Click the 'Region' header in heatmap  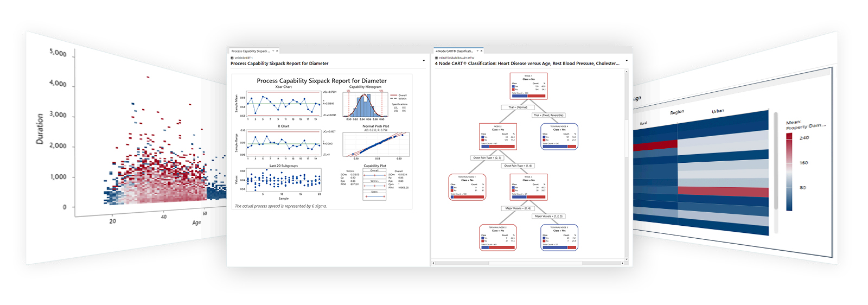click(677, 112)
